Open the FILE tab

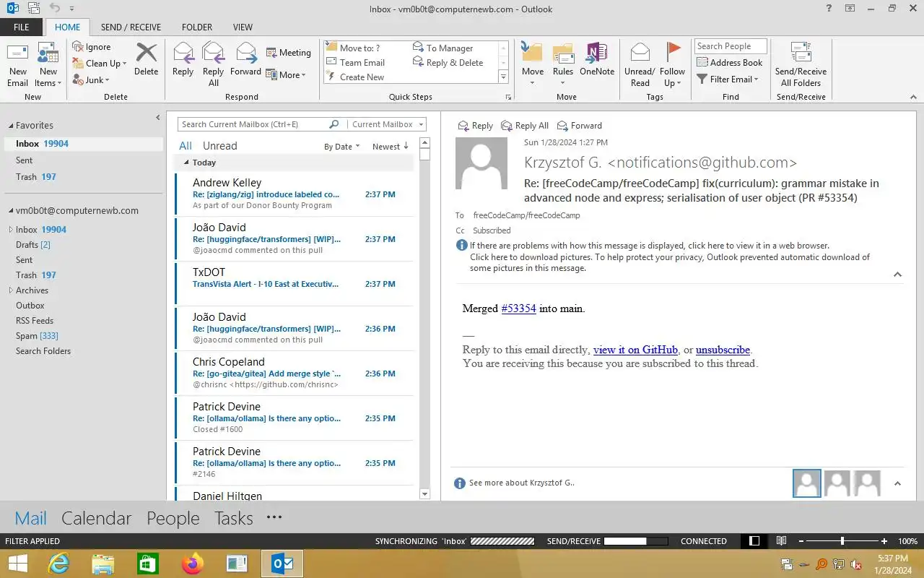(x=22, y=27)
